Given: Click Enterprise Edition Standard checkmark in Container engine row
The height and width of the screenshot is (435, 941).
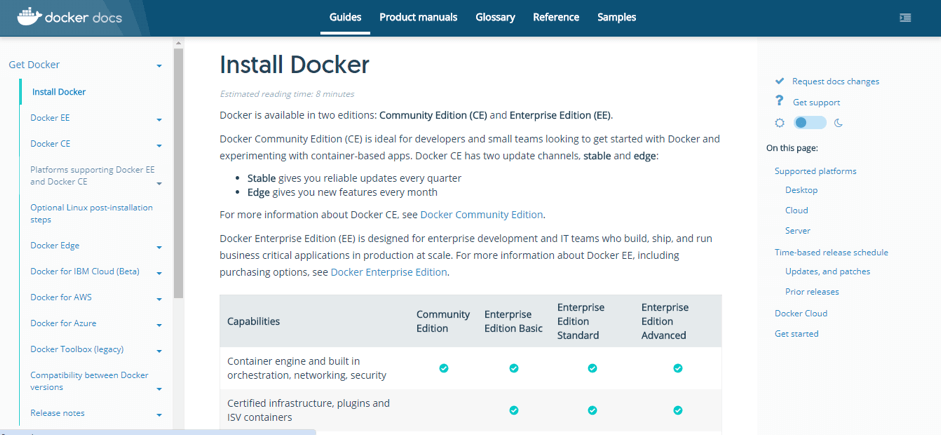Looking at the screenshot, I should 592,368.
